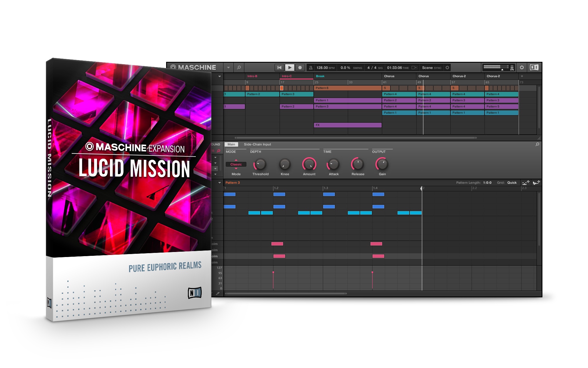Add a new scene with plus button

522,76
